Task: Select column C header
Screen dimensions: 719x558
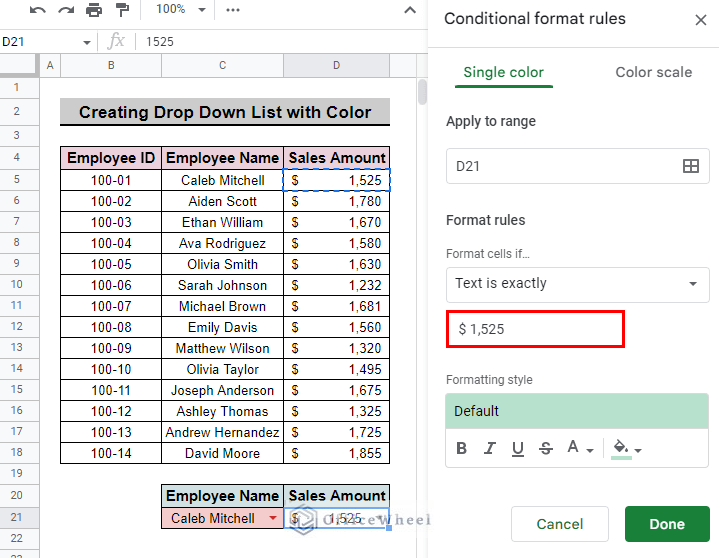Action: coord(222,66)
